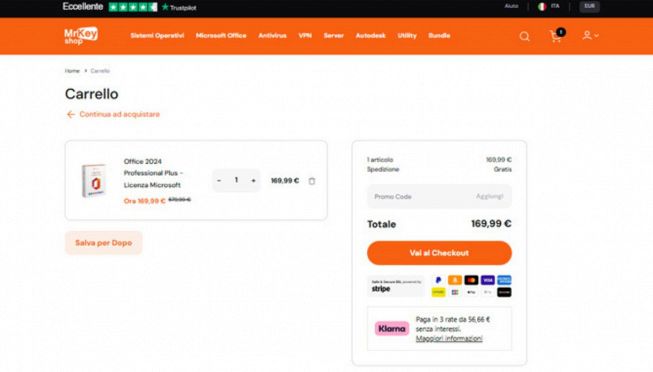
Task: Click the Visa payment icon
Action: point(488,280)
